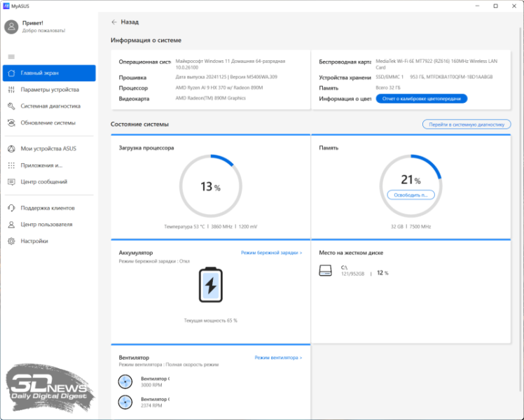Open the Режим бережной зарядки link
The height and width of the screenshot is (420, 524).
271,252
